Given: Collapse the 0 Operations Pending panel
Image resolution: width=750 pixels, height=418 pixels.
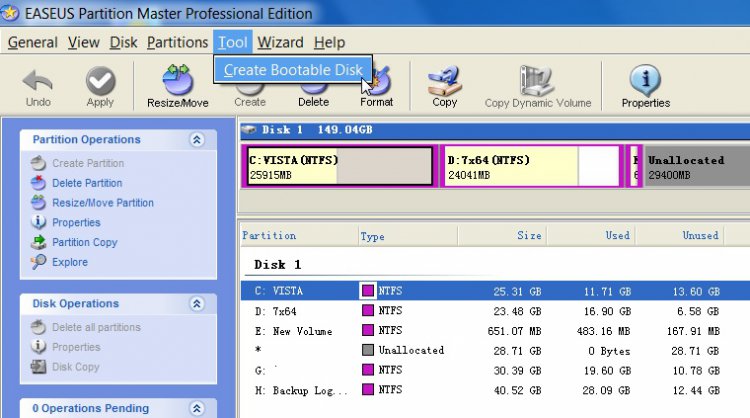Looking at the screenshot, I should point(197,408).
